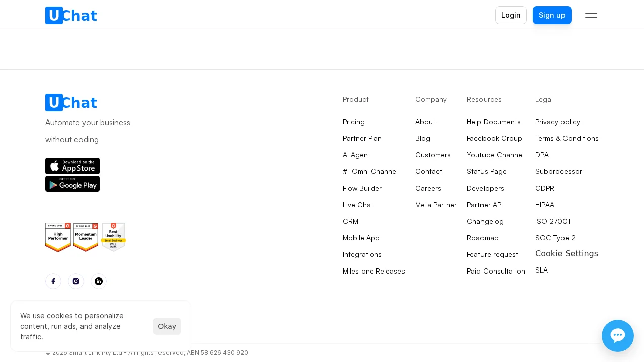Click the Login button
The width and height of the screenshot is (644, 362).
[511, 15]
